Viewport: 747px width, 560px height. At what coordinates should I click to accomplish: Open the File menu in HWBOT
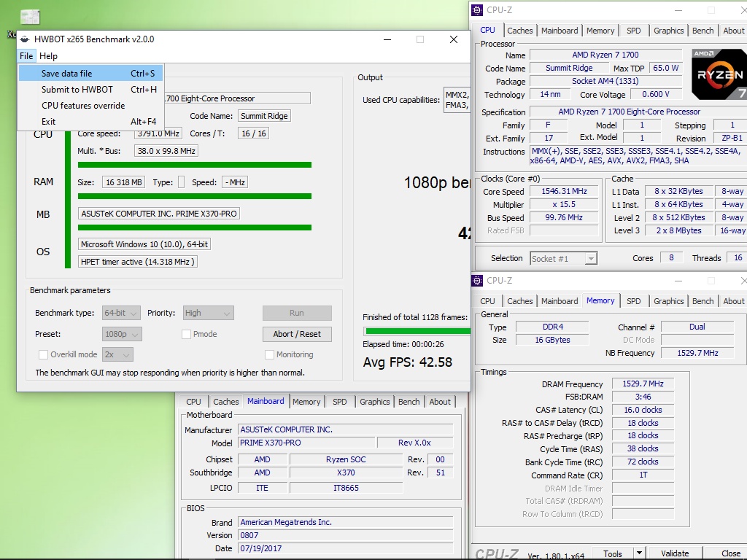click(26, 55)
